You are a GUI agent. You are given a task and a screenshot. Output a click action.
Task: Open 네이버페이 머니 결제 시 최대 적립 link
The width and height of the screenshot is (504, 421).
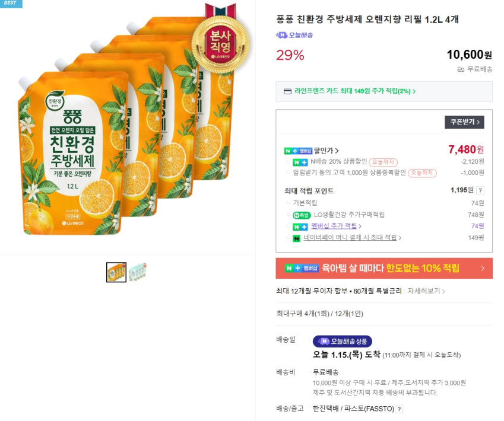pos(352,238)
